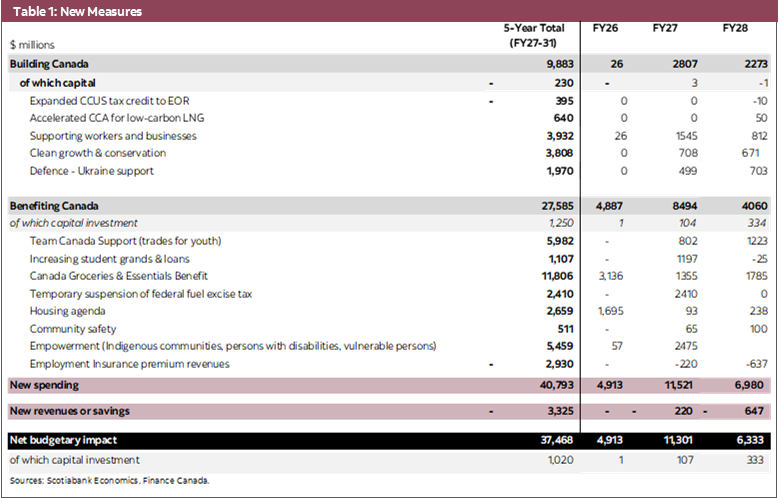Image resolution: width=779 pixels, height=498 pixels.
Task: Click the Housing agenda row label
Action: click(x=70, y=311)
